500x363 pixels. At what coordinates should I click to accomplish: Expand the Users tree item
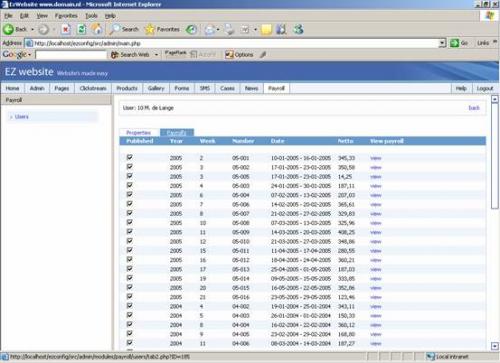point(11,117)
